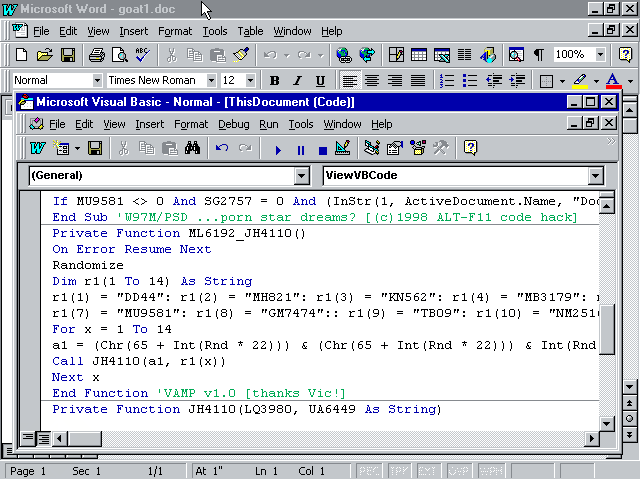Screen dimensions: 640x480
Task: Switch to Word via View Microsoft Word icon
Action: 38,148
